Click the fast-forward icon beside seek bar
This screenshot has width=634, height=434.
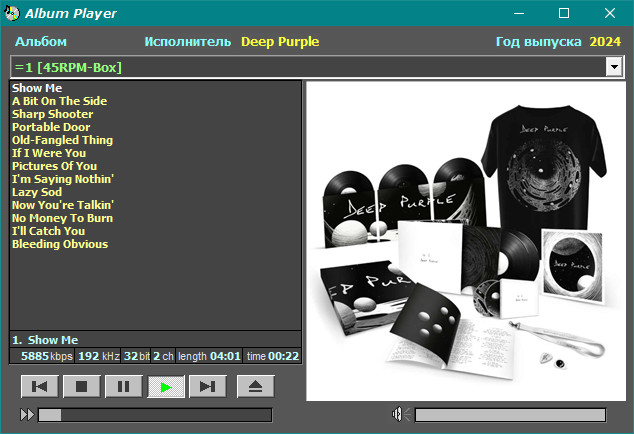pyautogui.click(x=27, y=415)
